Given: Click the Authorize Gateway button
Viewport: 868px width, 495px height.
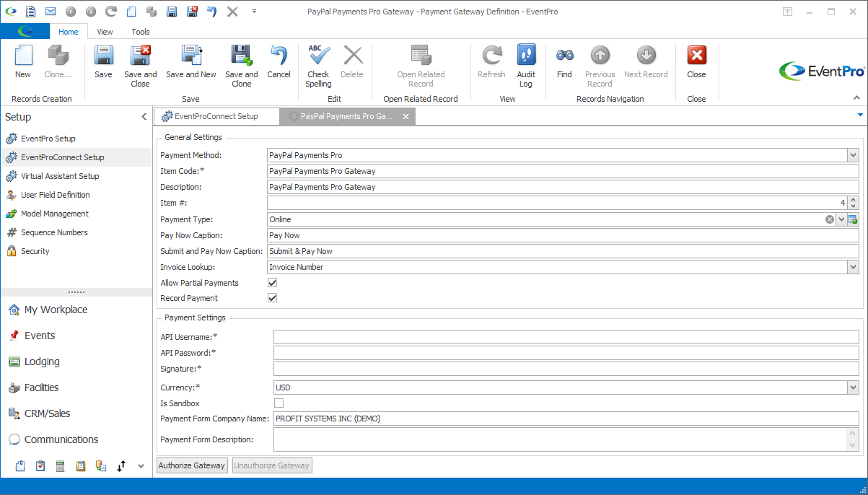Looking at the screenshot, I should [x=192, y=465].
